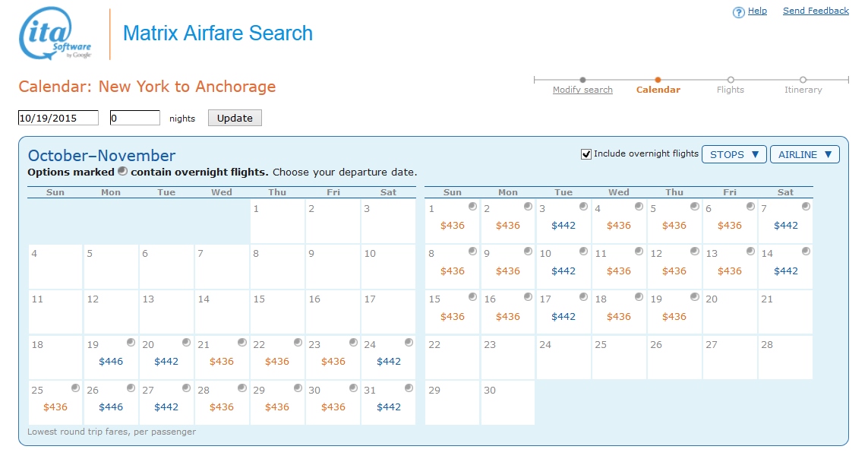The image size is (868, 462).
Task: Click the Help question mark icon
Action: 738,12
